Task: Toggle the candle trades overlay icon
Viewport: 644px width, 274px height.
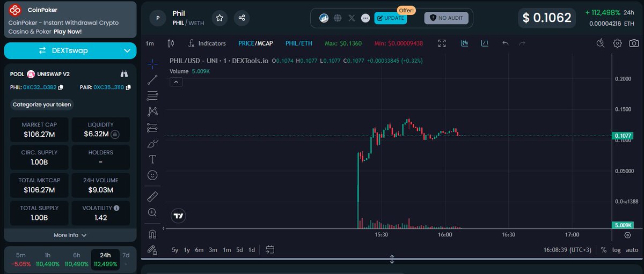Action: click(465, 43)
